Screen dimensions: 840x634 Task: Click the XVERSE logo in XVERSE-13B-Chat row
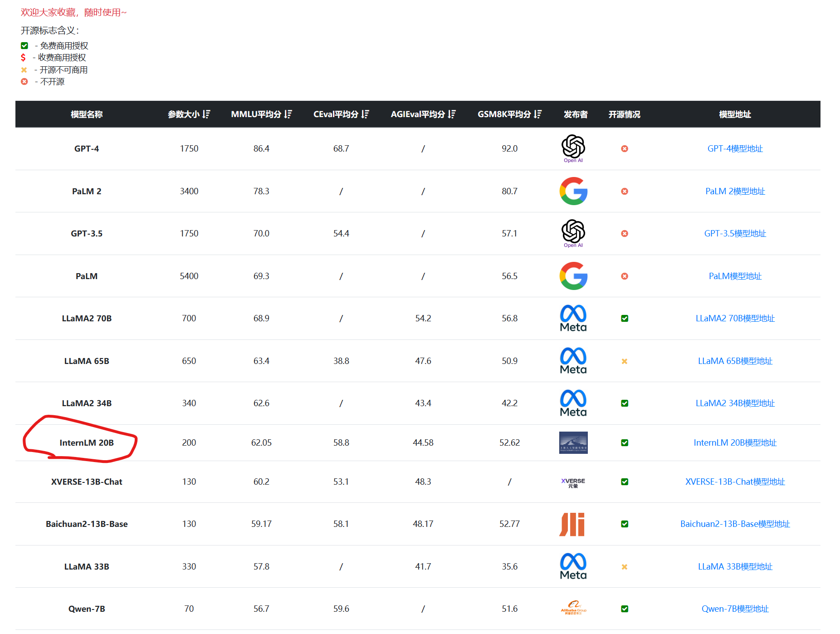point(573,482)
